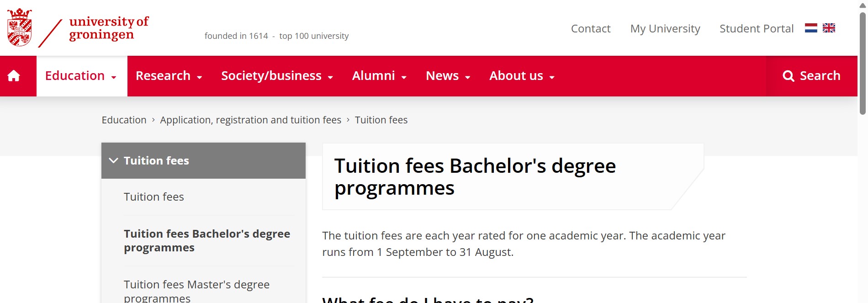Click the Education breadcrumb link
Viewport: 868px width, 303px height.
tap(124, 120)
